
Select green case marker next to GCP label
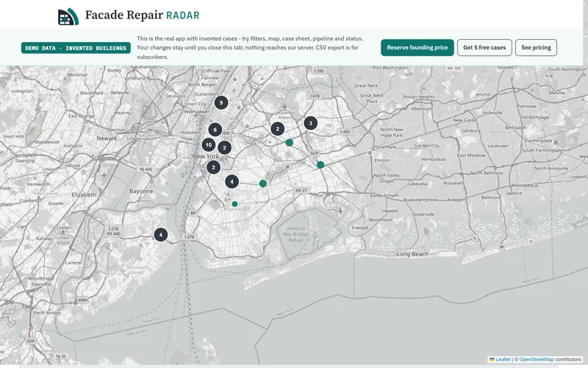[320, 164]
